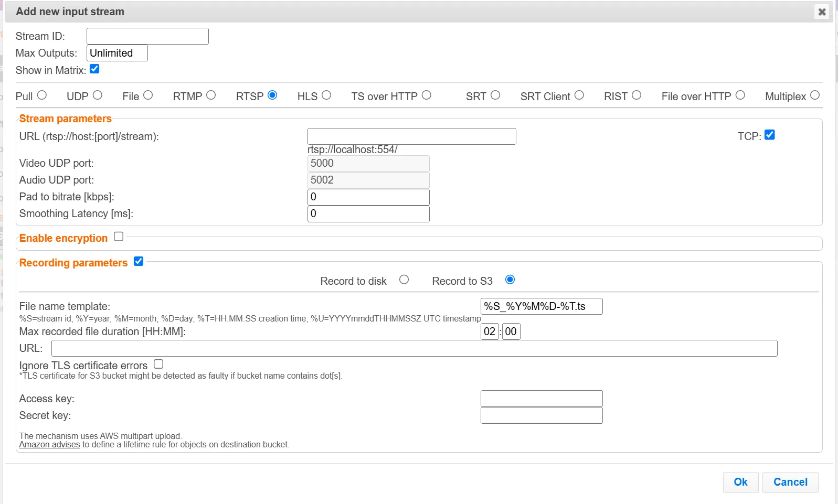Enable encryption checkbox
Viewport: 838px width, 504px height.
119,237
